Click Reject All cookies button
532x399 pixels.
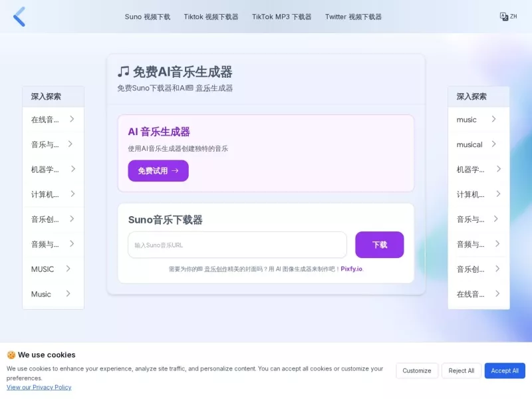(461, 370)
